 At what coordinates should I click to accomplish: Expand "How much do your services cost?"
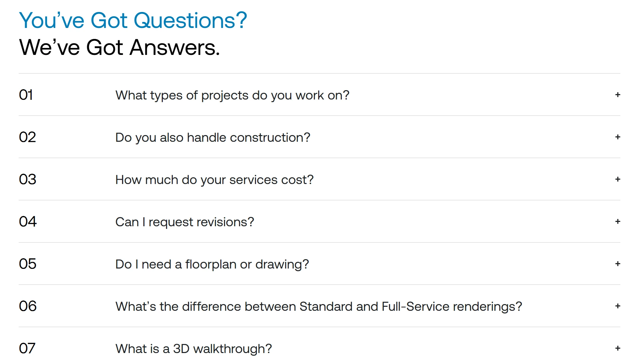214,180
